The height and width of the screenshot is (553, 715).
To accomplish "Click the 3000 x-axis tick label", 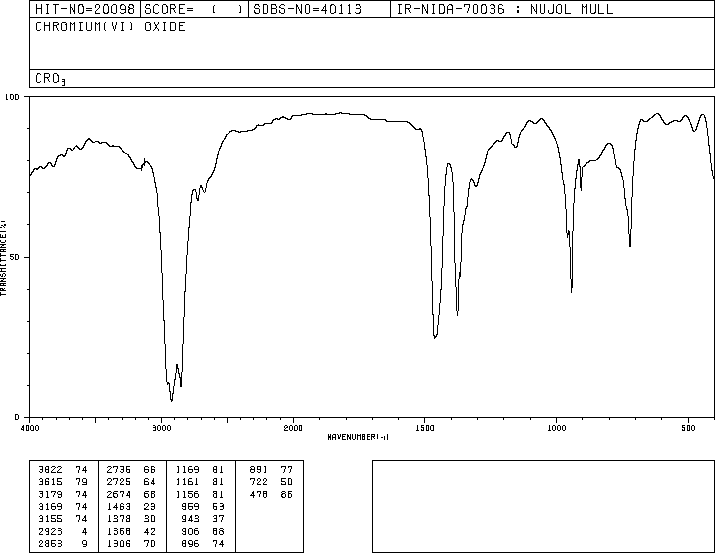I will [161, 428].
